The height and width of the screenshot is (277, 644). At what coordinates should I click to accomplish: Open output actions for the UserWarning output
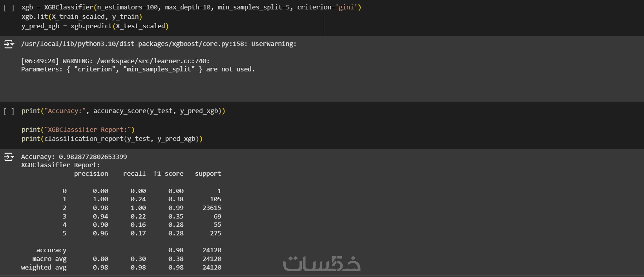pos(9,44)
